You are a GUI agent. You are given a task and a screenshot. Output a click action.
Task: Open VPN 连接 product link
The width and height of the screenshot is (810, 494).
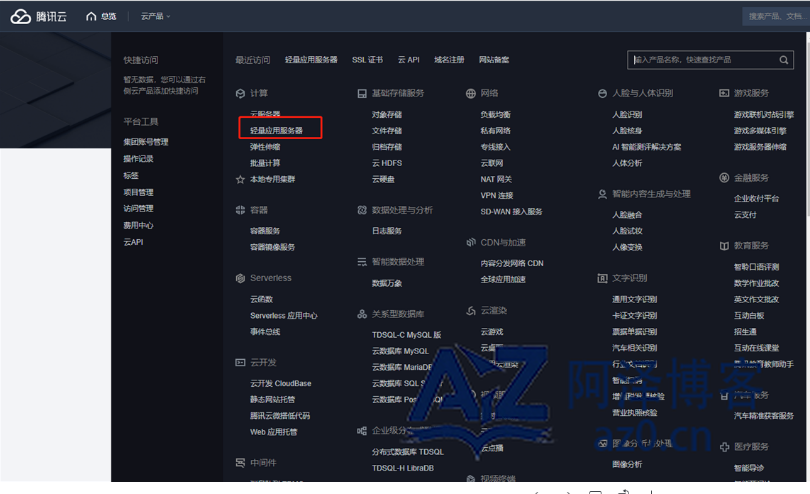pos(497,196)
